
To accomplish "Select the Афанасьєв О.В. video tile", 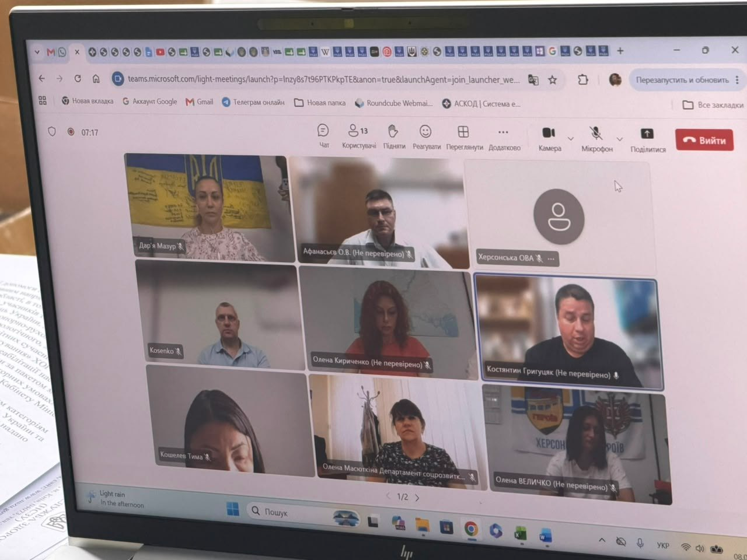I will [379, 213].
